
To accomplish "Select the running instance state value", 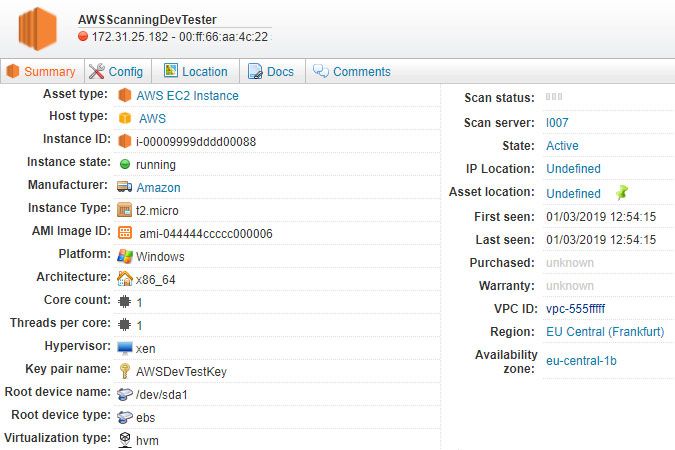I will point(156,165).
